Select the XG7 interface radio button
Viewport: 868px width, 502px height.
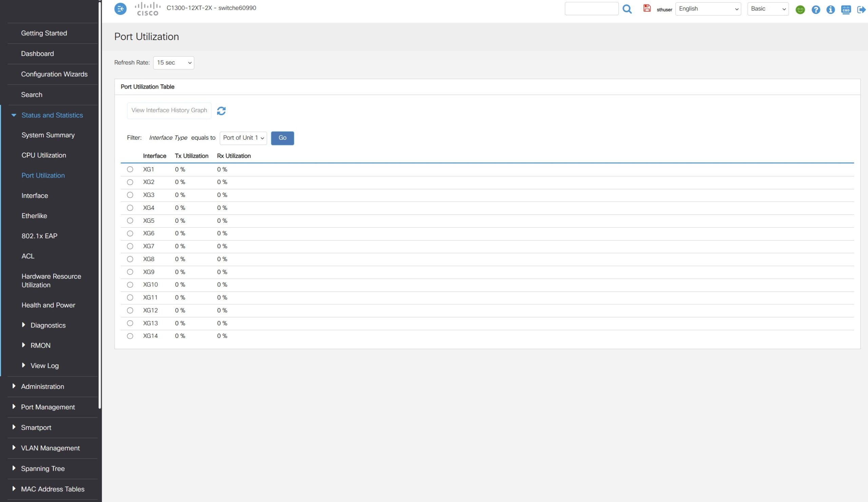(x=130, y=246)
